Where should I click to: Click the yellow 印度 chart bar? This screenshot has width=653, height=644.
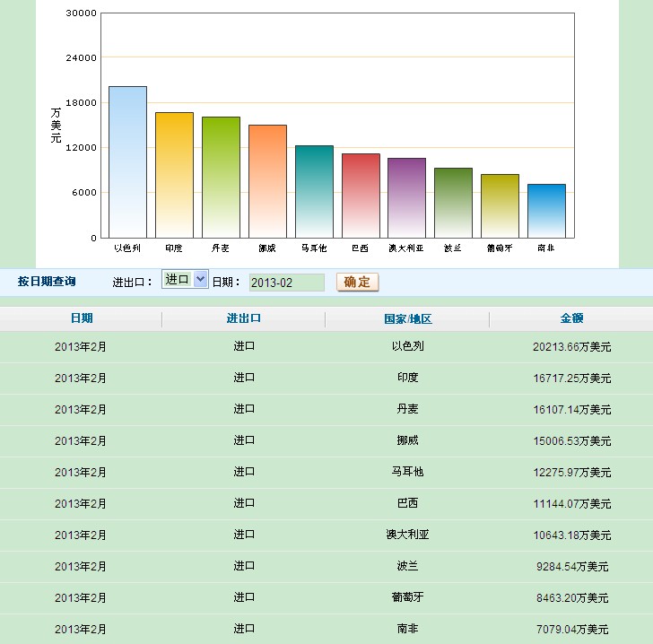pyautogui.click(x=174, y=175)
